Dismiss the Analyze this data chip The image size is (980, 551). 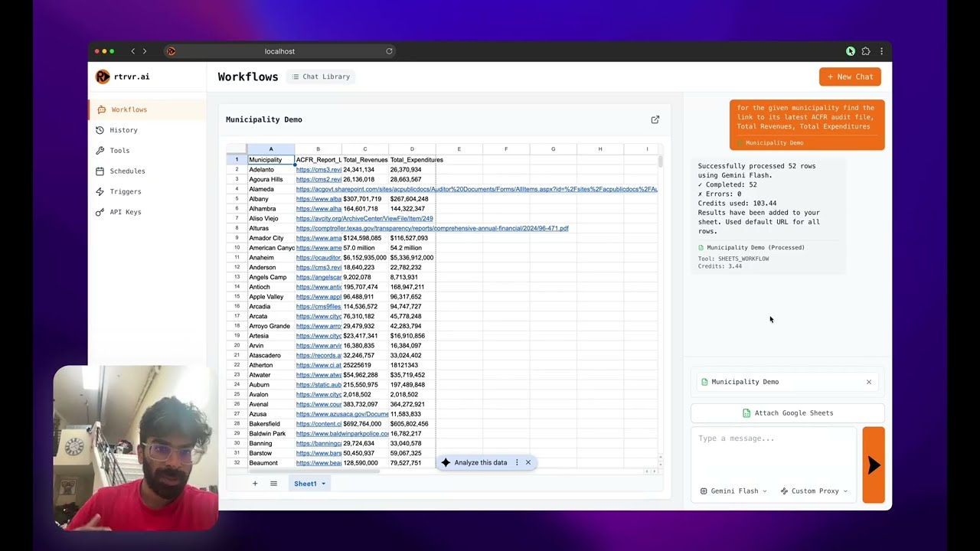tap(528, 462)
